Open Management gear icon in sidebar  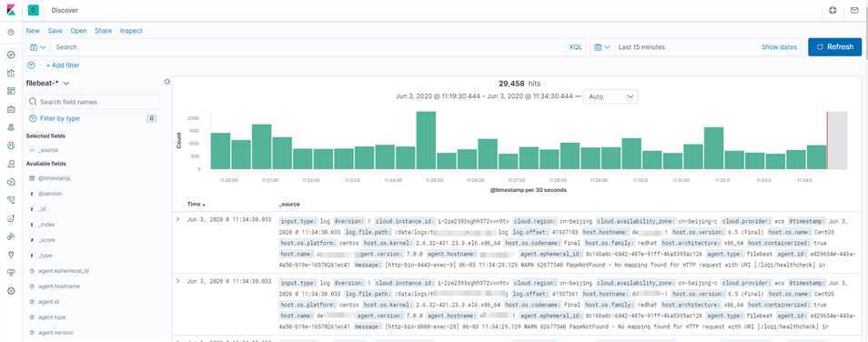click(x=11, y=291)
